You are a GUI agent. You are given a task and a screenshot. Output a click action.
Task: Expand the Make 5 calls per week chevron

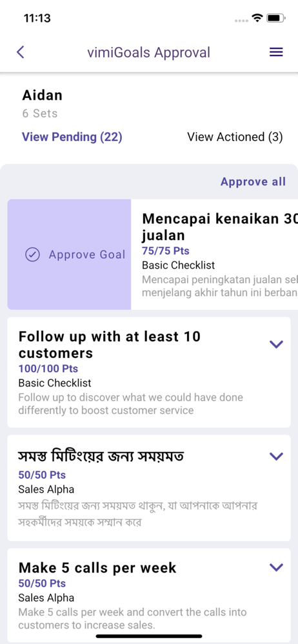(x=276, y=567)
